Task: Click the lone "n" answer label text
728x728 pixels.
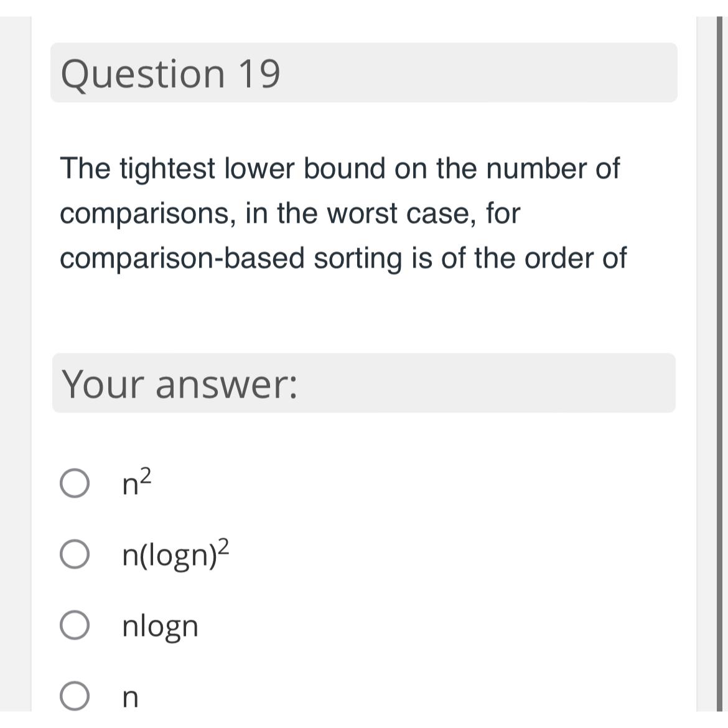Action: click(131, 698)
